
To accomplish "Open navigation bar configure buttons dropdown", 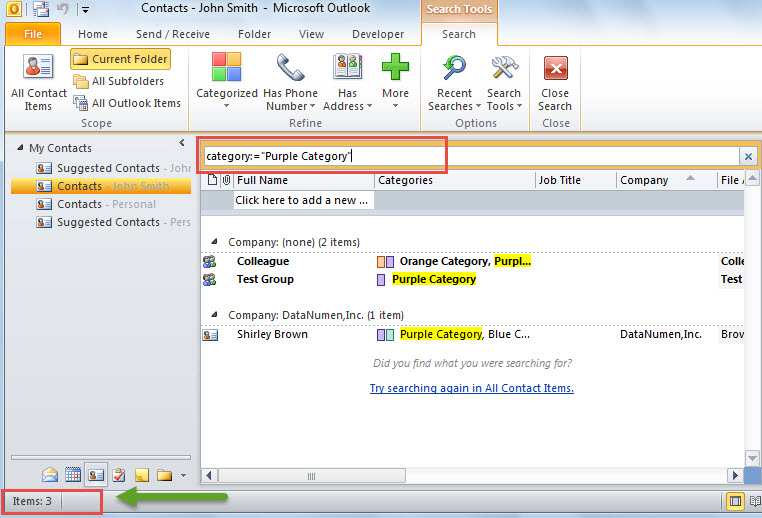I will (x=183, y=475).
